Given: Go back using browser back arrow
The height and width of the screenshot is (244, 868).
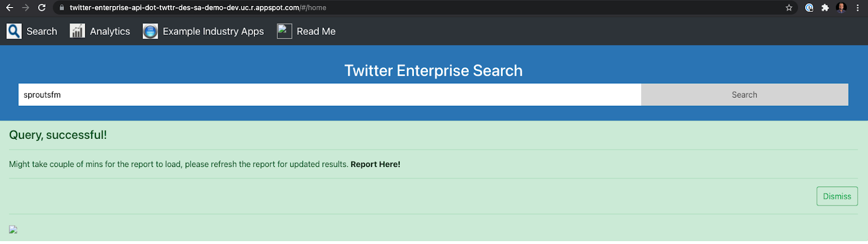Looking at the screenshot, I should pyautogui.click(x=9, y=8).
